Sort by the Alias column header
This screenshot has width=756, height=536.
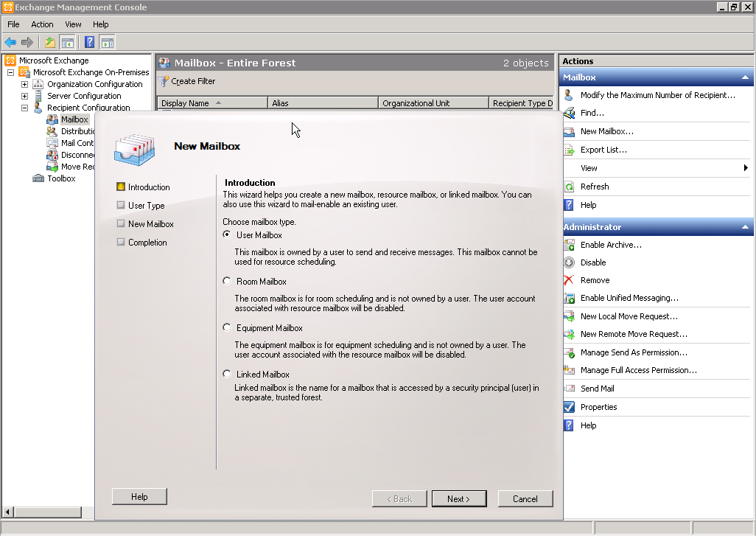pyautogui.click(x=323, y=103)
